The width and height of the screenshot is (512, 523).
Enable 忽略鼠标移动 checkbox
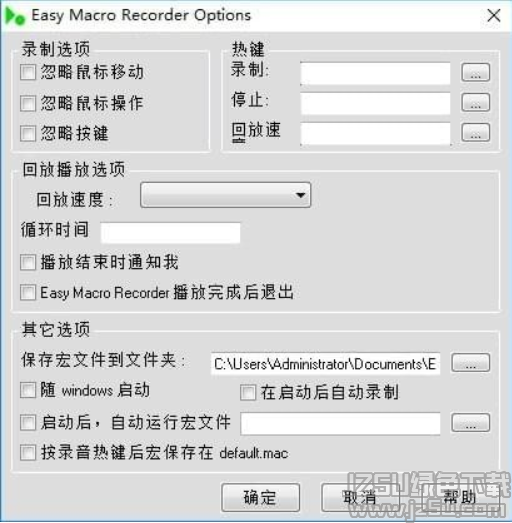[28, 72]
